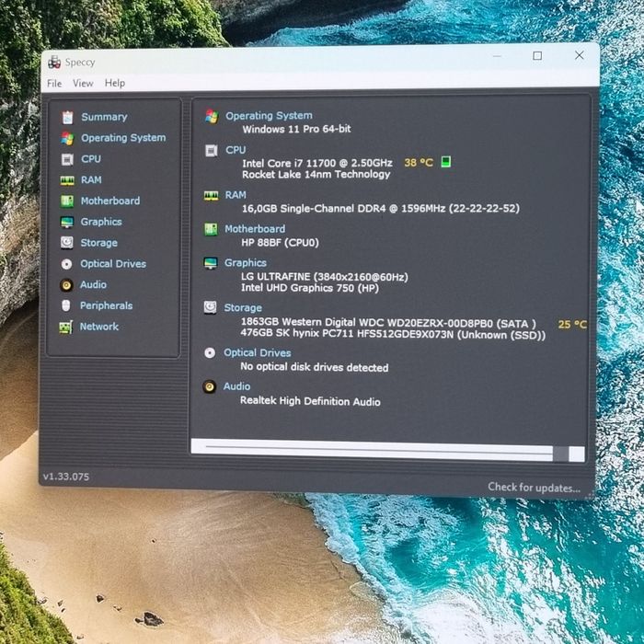
Task: Click Intel Core i7 11700 text line
Action: coord(317,163)
